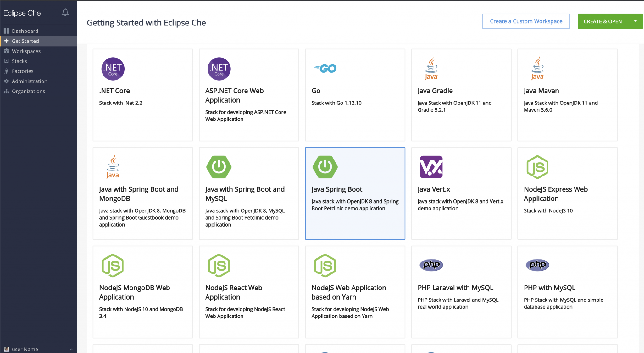
Task: Click the PHP logo on PHP with MySQL card
Action: (x=537, y=265)
